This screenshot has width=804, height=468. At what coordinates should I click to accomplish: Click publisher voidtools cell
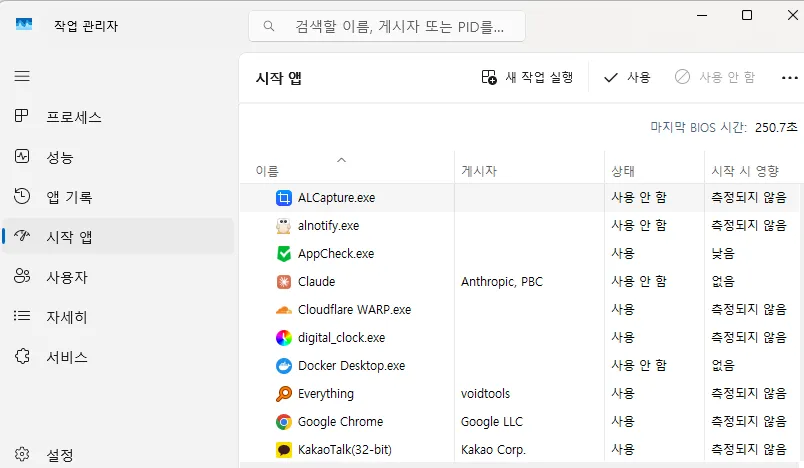click(485, 394)
